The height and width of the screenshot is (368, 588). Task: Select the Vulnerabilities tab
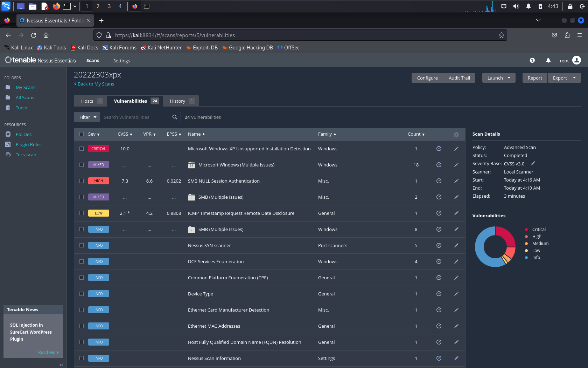coord(135,101)
